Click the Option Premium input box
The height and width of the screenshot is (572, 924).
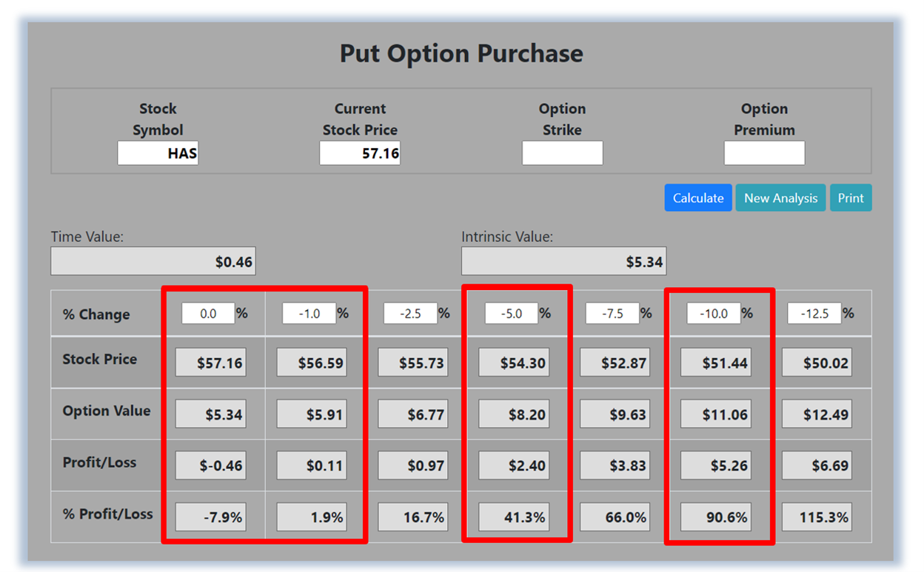coord(764,153)
